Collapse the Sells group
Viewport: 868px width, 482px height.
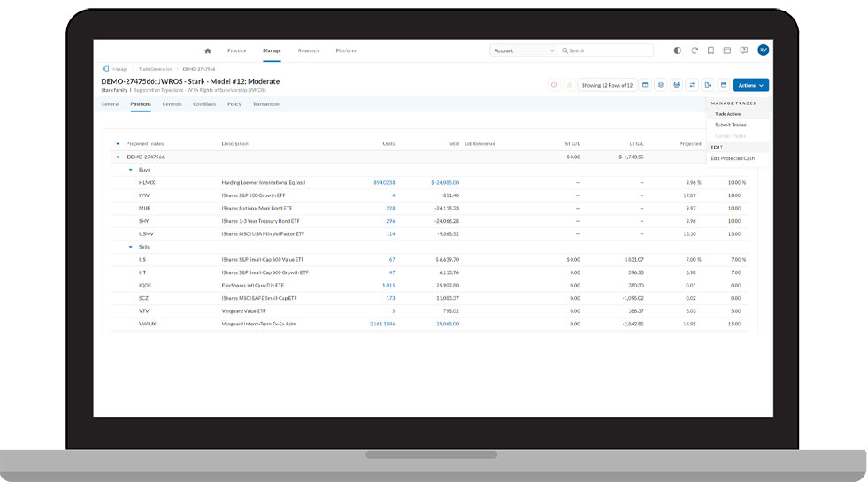(131, 248)
